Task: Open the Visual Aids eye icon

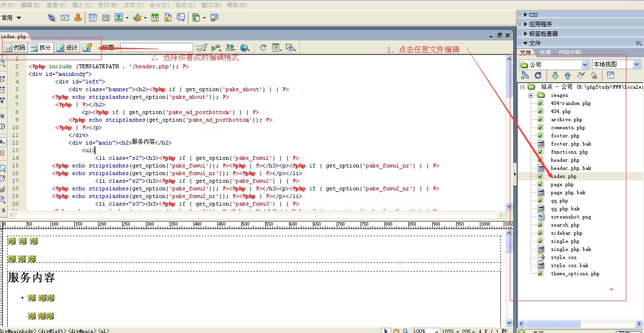Action: coord(291,47)
